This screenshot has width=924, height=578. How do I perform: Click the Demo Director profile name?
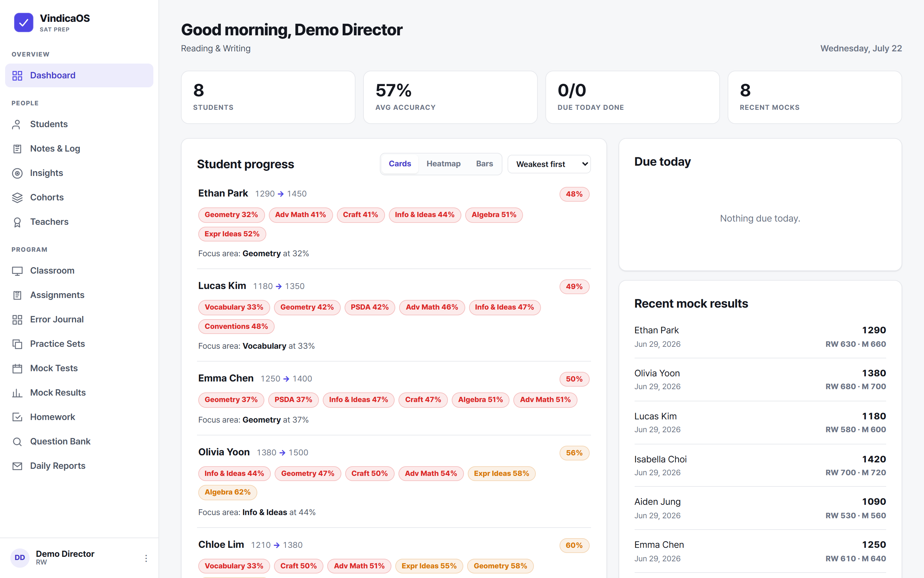pos(65,554)
